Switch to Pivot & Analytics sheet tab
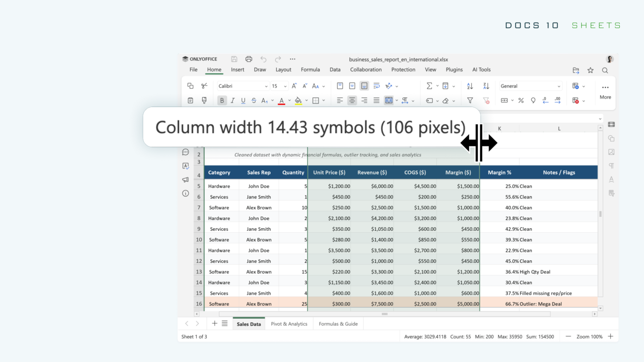644x362 pixels. 289,324
